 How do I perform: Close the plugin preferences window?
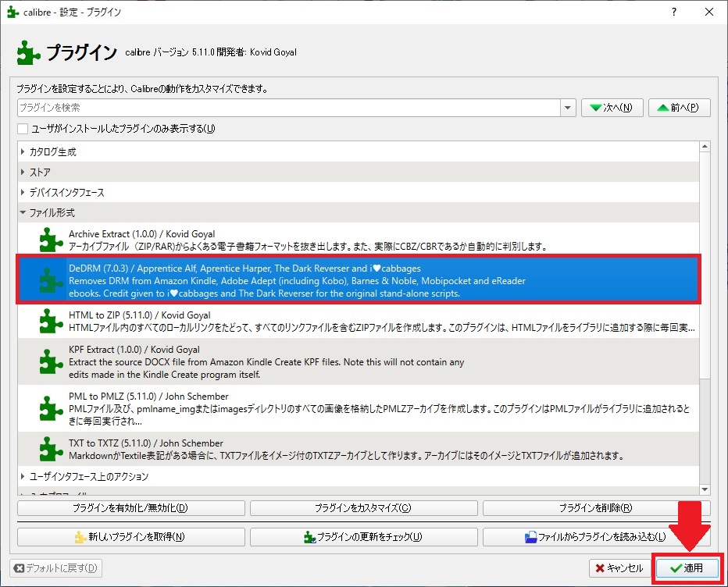tap(709, 12)
